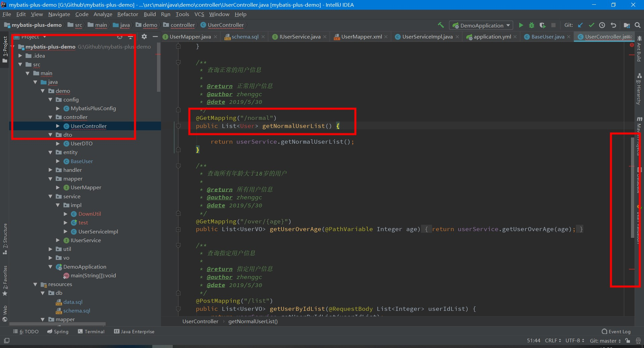Collapse the config package

[x=50, y=99]
